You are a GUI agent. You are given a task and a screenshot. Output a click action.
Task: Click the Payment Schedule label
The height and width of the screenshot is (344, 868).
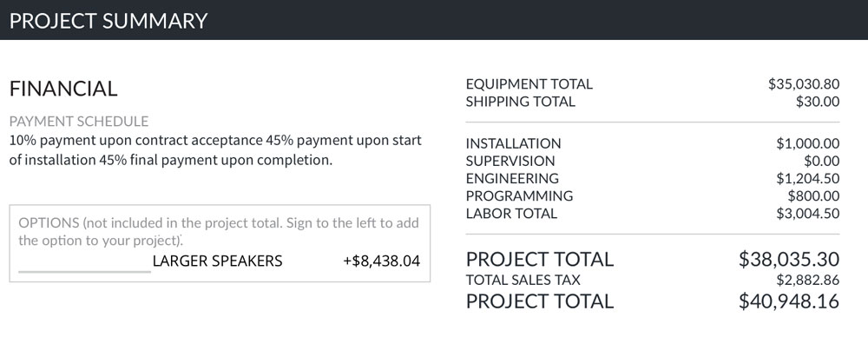79,122
